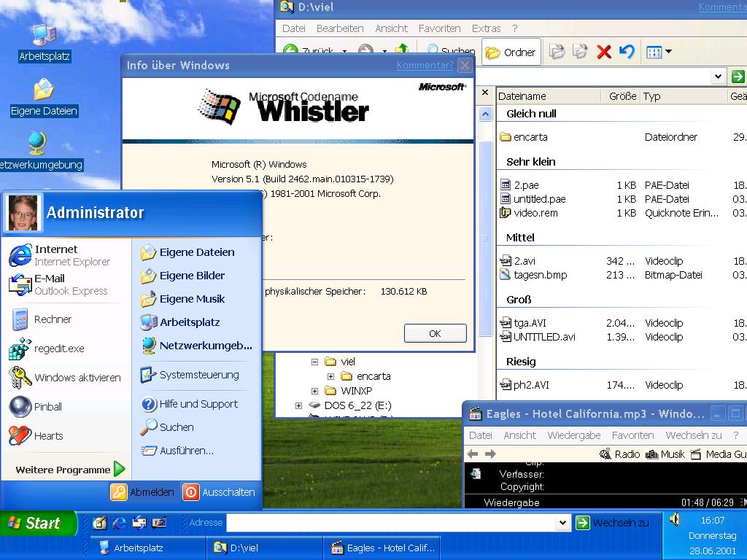This screenshot has height=560, width=747.
Task: Click the red delete X in Explorer toolbar
Action: 604,52
